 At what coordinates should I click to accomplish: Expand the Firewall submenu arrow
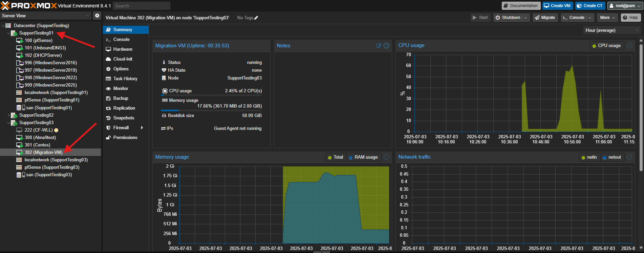(x=142, y=128)
